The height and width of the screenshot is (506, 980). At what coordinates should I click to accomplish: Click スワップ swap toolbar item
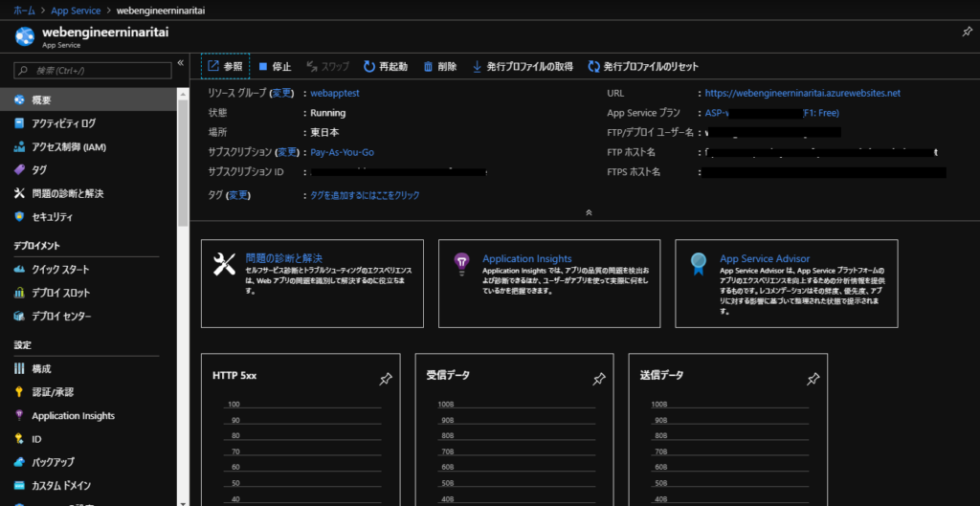coord(327,66)
